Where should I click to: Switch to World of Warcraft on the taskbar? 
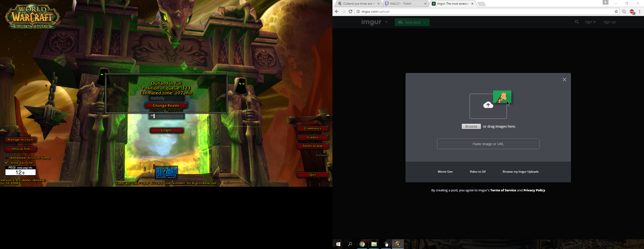(398, 244)
